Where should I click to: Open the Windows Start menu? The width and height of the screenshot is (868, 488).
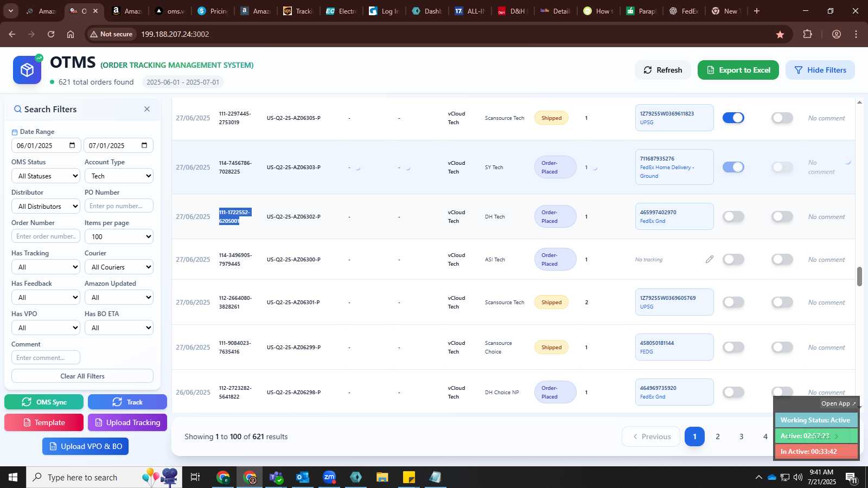pyautogui.click(x=13, y=477)
